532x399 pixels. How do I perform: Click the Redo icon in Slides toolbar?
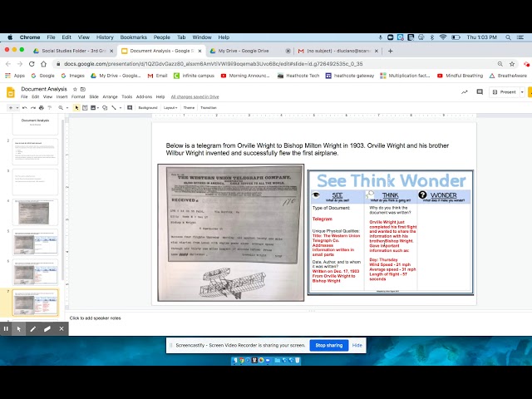coord(33,107)
